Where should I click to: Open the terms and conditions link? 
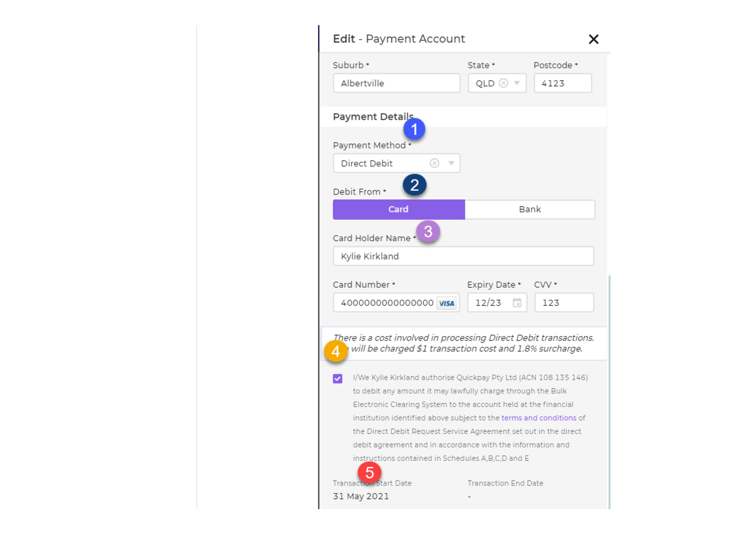(x=538, y=418)
